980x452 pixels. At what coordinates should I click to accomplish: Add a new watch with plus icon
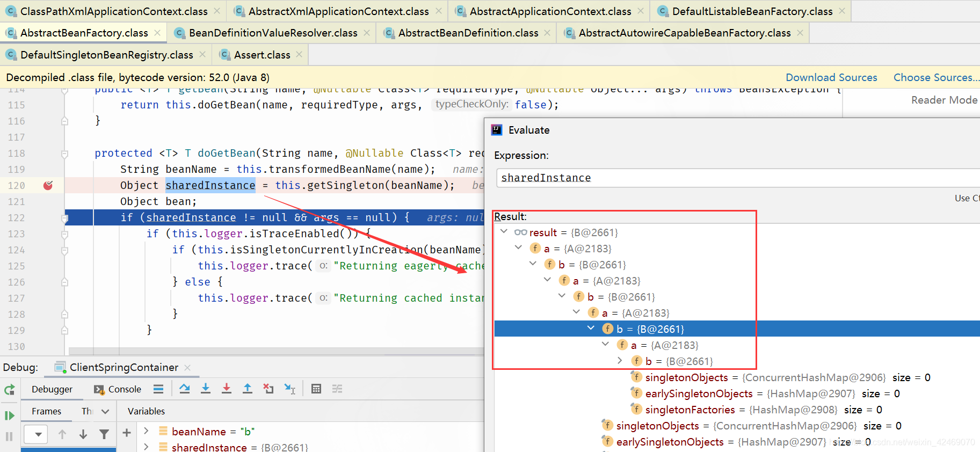pos(127,433)
